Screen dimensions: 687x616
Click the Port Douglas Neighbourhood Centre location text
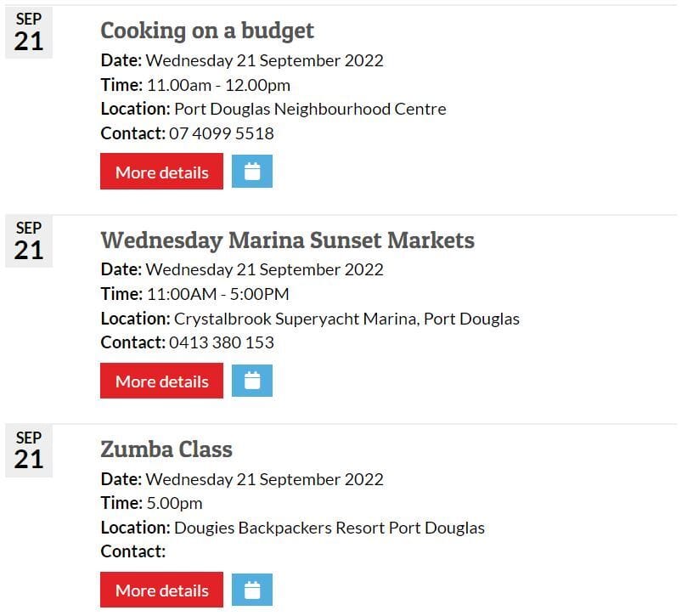click(x=310, y=109)
